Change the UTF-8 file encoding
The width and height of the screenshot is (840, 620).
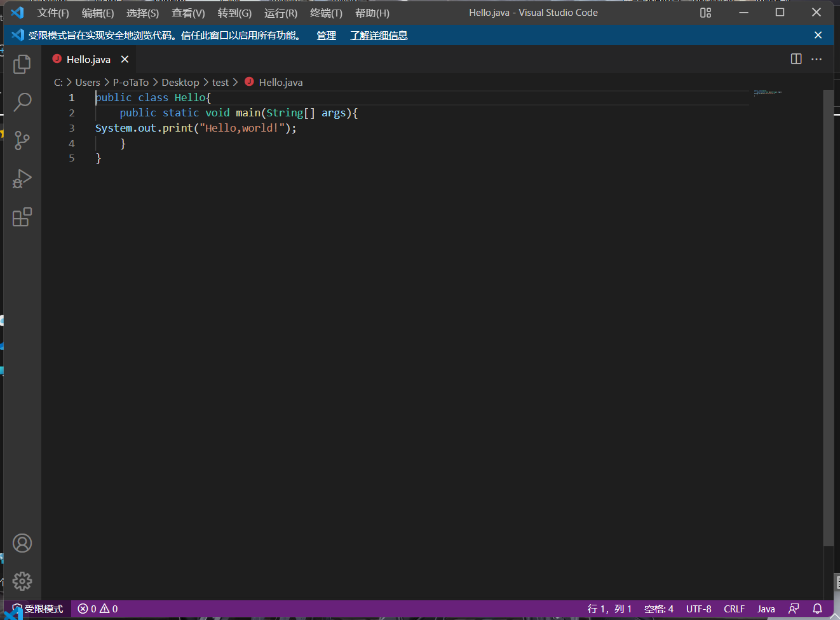tap(698, 609)
